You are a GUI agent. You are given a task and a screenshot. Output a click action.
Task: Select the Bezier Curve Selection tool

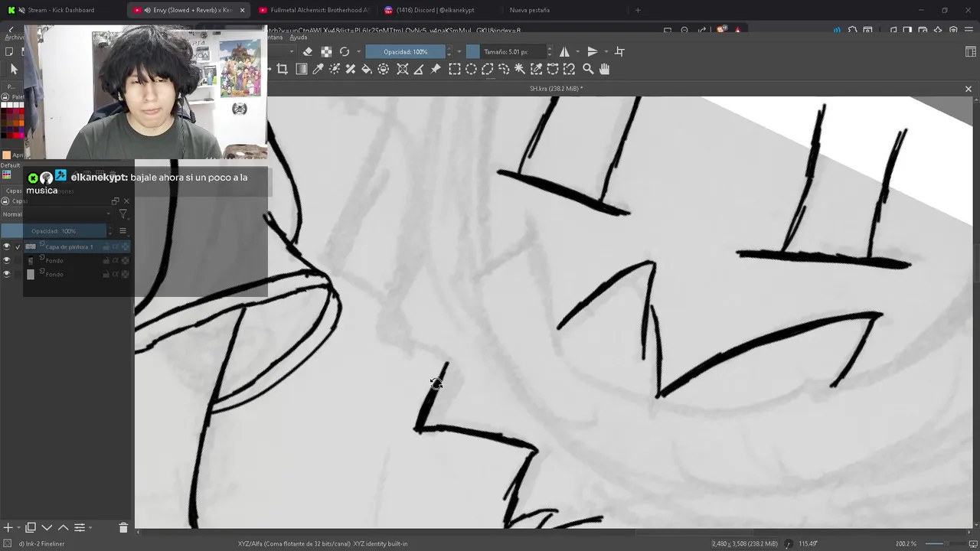tap(553, 69)
